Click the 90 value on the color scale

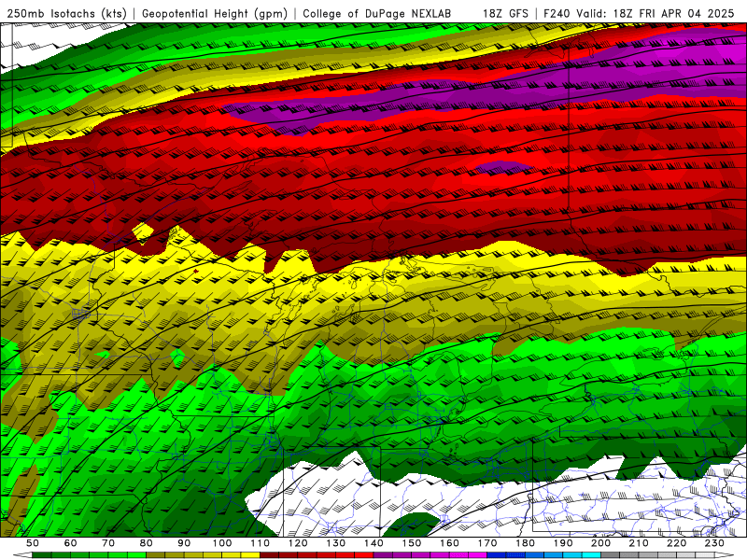pos(184,543)
